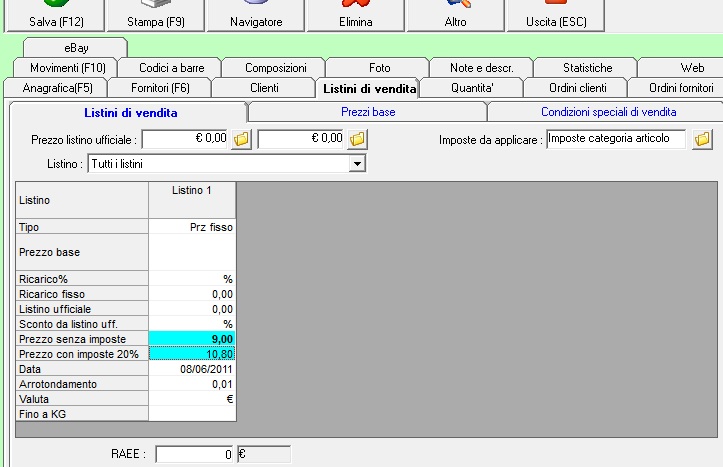Open the Foto tab
Screen dimensions: 723x467
(x=379, y=68)
